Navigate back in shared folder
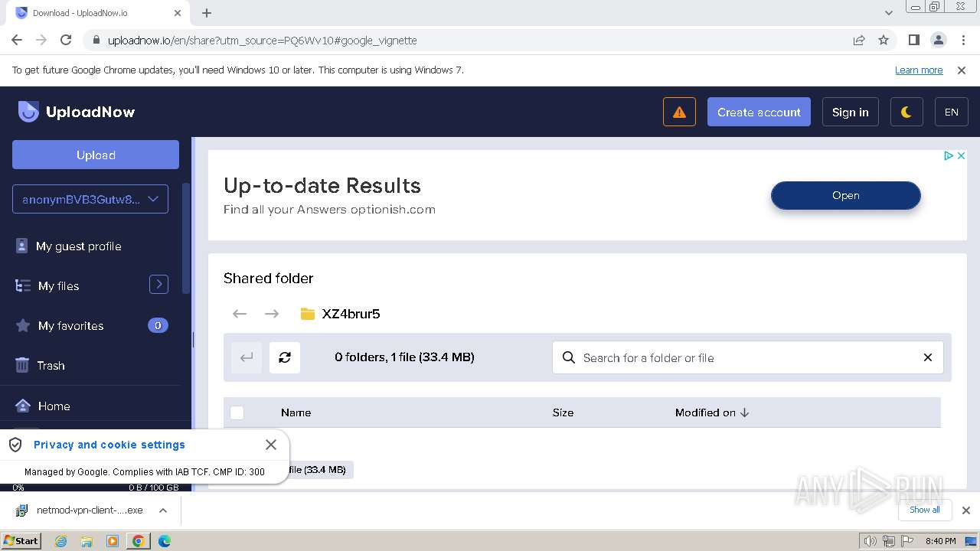This screenshot has width=980, height=551. 240,314
